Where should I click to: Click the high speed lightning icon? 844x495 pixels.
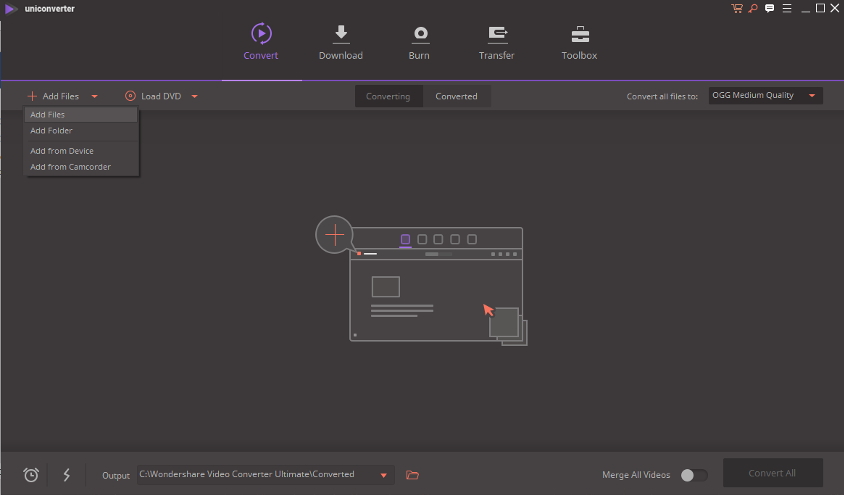67,475
